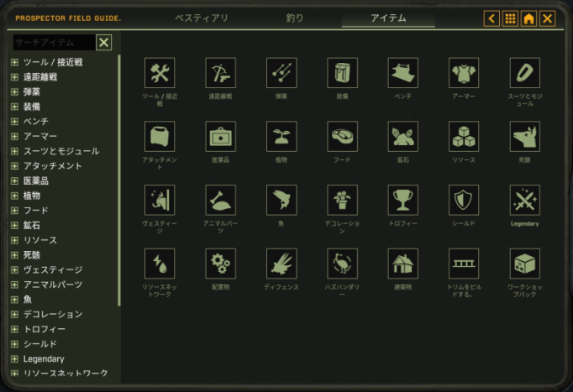Click the category list scrollbar
Screen dimensions: 573x392
pyautogui.click(x=119, y=180)
